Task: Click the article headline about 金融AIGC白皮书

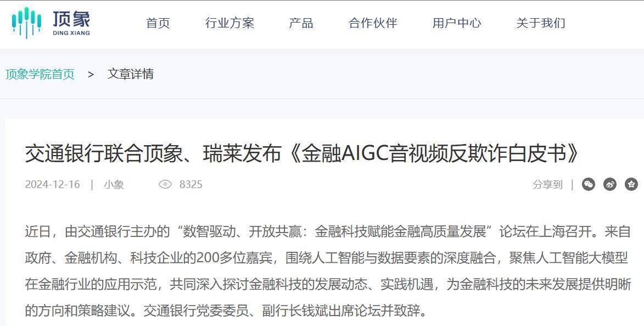Action: 302,154
